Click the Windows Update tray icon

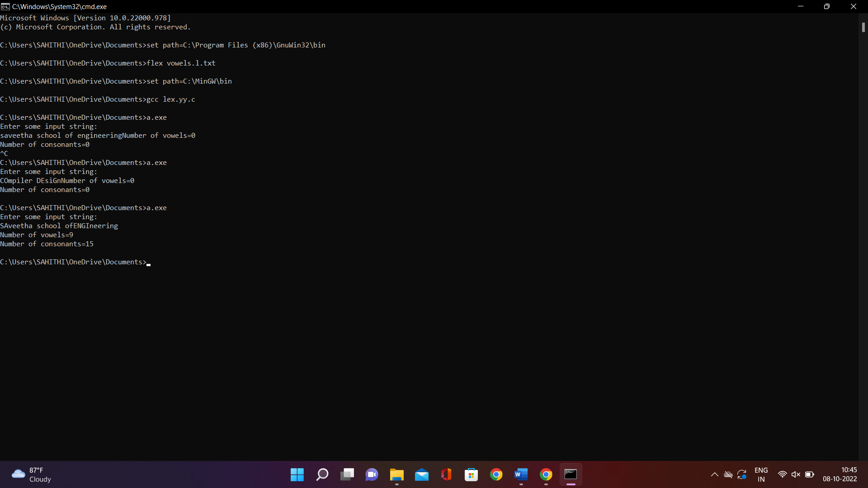click(742, 474)
